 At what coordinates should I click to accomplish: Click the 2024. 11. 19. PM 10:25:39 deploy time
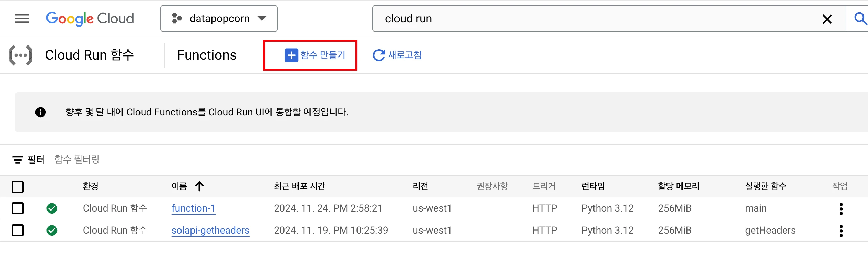click(331, 231)
